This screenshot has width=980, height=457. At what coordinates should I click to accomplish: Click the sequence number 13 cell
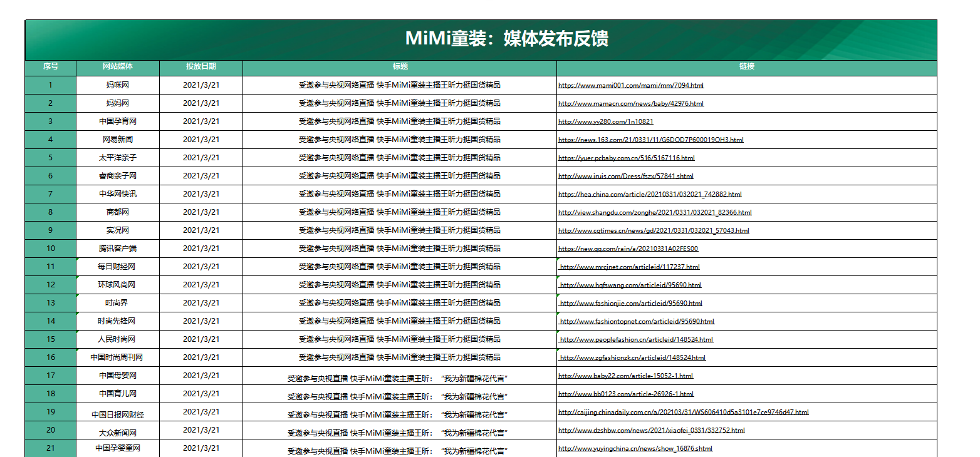[51, 303]
